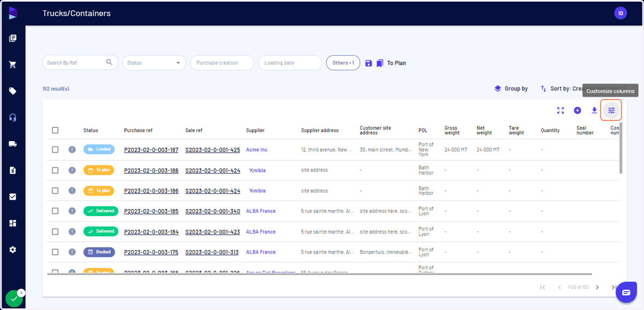Viewport: 644px width, 310px height.
Task: Click the search magnifier icon
Action: pos(109,62)
